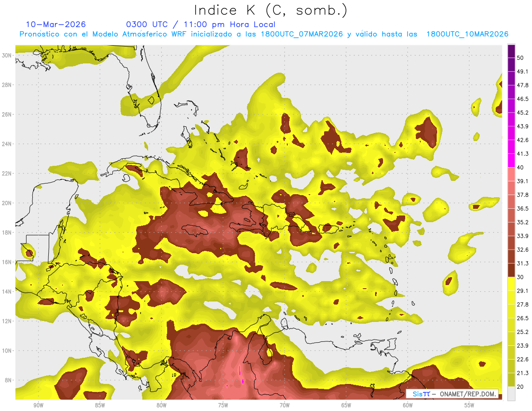
Task: Click the '55W' longitude axis label
Action: tap(469, 406)
